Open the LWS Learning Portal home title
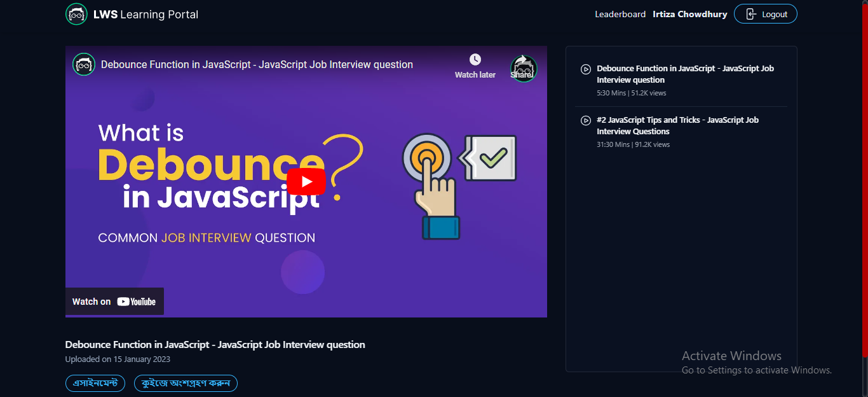The image size is (868, 397). [146, 14]
